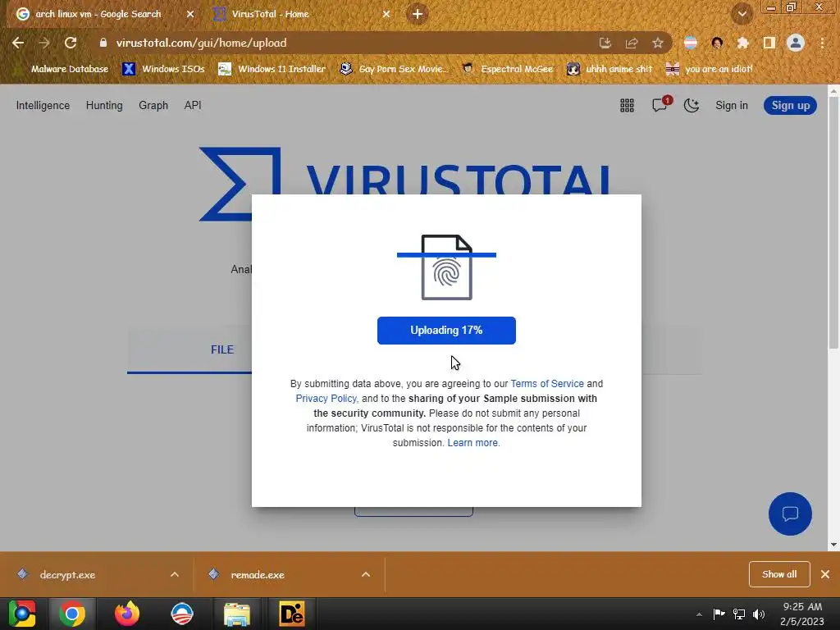Click the page vertical scrollbar
Screen dimensions: 840x630
point(833,223)
